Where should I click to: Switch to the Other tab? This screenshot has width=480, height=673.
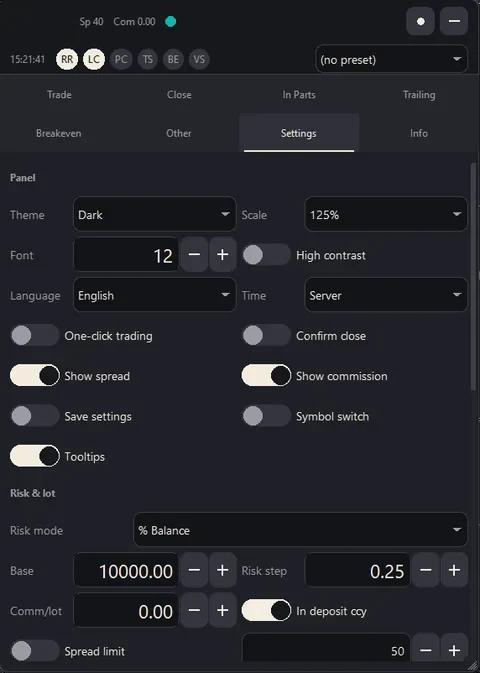click(x=179, y=133)
